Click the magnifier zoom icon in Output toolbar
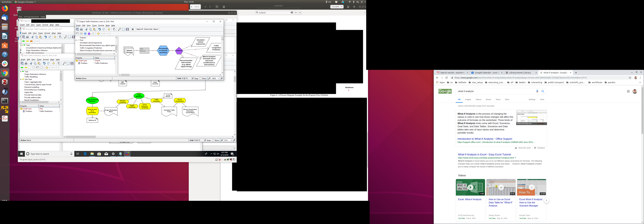 tap(119, 29)
